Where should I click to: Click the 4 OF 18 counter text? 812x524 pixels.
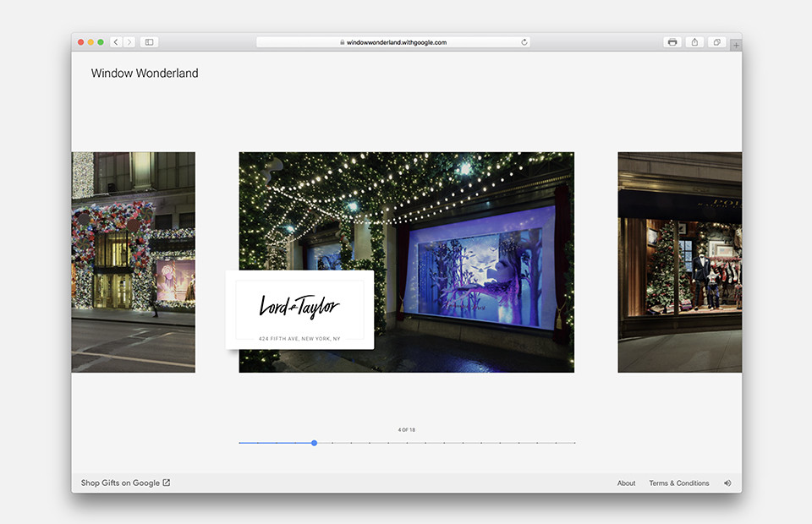pos(407,430)
